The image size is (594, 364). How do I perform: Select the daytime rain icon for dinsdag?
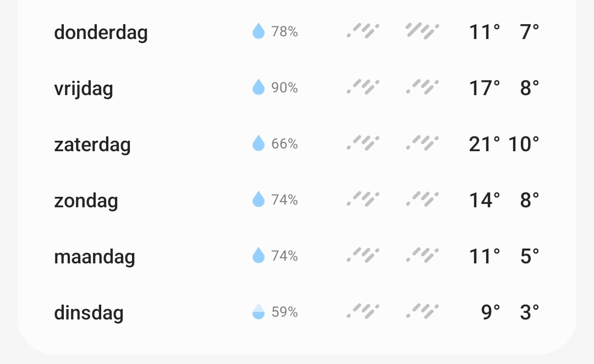(x=363, y=311)
